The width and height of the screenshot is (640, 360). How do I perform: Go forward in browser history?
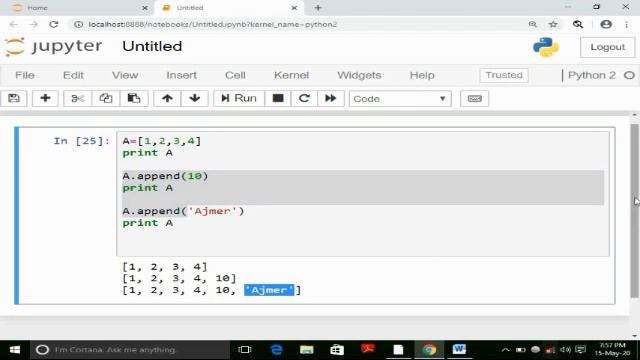tap(33, 24)
